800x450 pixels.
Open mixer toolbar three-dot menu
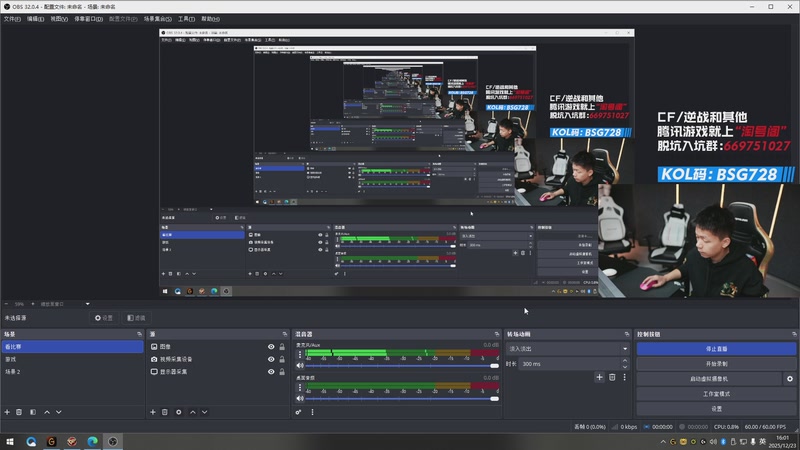(x=312, y=412)
